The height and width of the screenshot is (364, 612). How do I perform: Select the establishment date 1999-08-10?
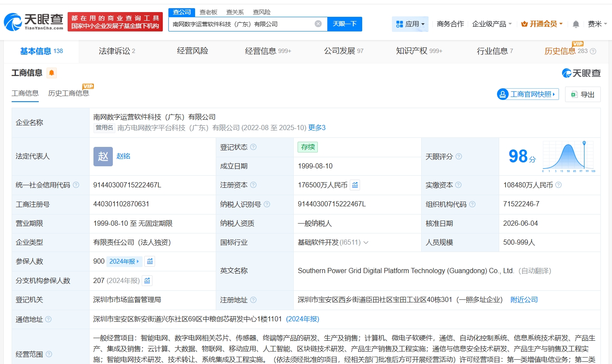315,166
